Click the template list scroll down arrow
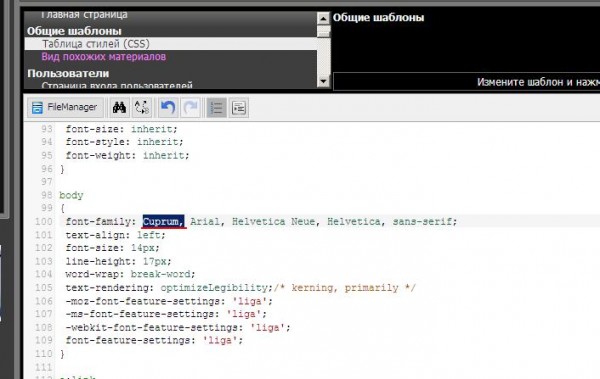This screenshot has height=379, width=600. (323, 81)
